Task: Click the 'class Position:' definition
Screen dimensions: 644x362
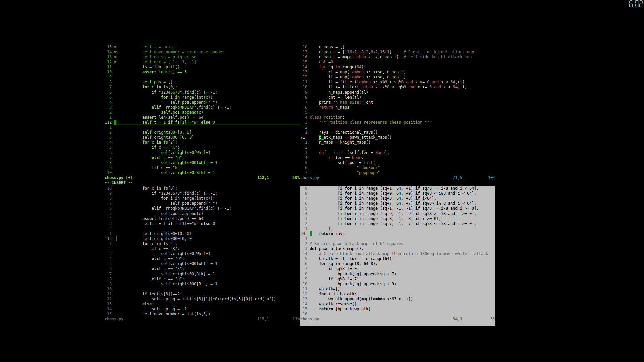Action: pyautogui.click(x=327, y=117)
